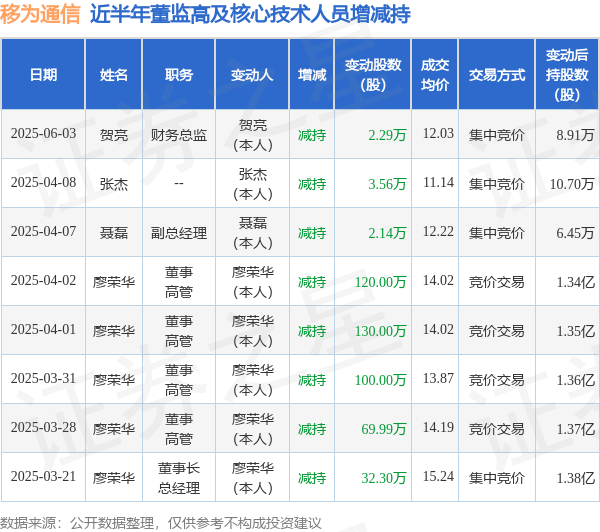Click the 2.29万 share change value
This screenshot has height=532, width=600.
(387, 135)
